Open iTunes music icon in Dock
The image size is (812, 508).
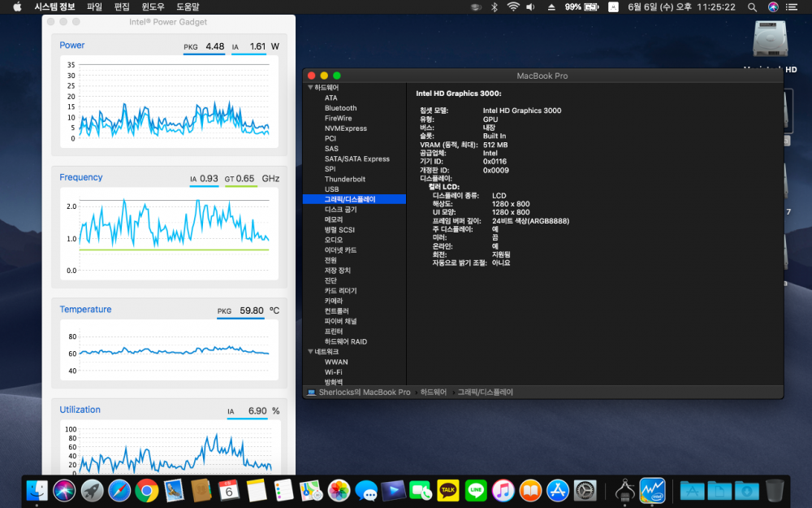(x=503, y=490)
